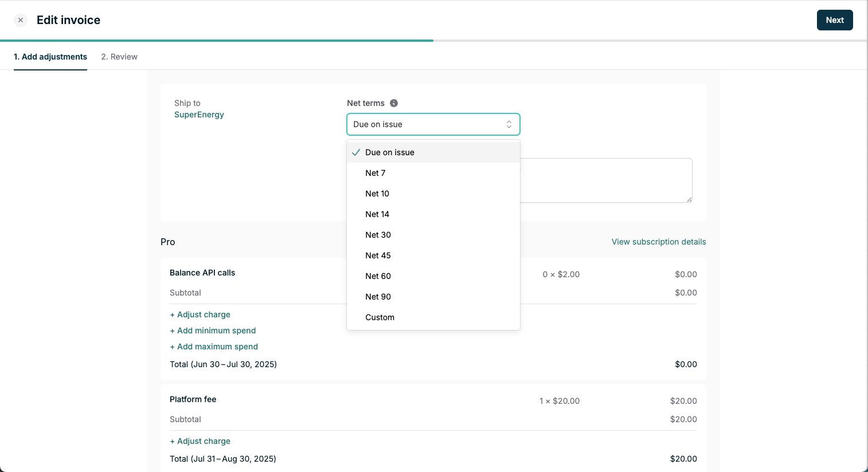The image size is (868, 472).
Task: Choose Net 10 from the list
Action: coord(433,194)
